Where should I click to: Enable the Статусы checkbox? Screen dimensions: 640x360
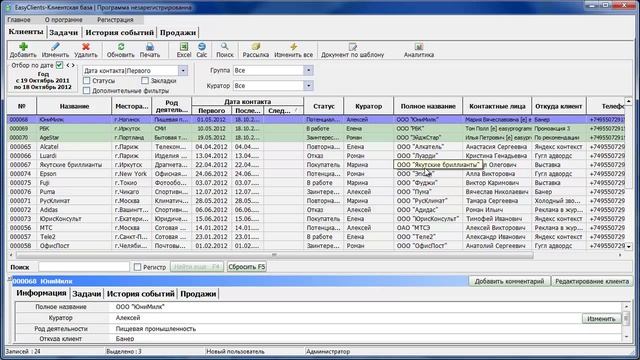point(87,81)
